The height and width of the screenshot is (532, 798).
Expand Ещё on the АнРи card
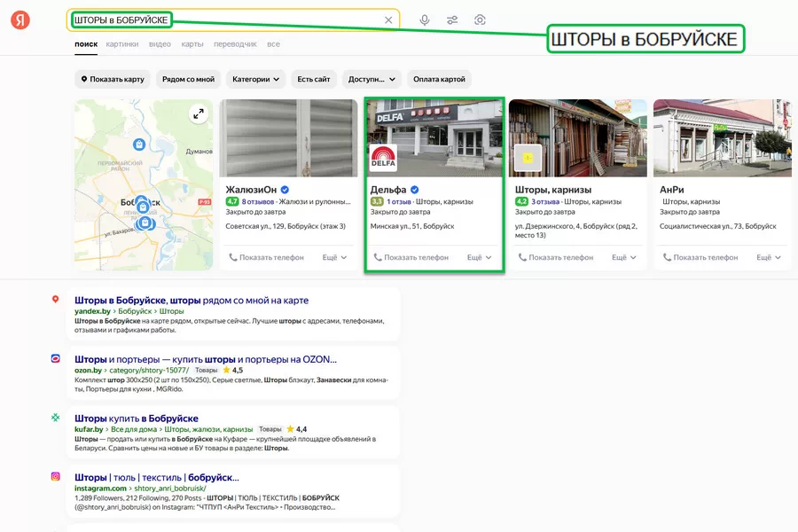pos(769,258)
